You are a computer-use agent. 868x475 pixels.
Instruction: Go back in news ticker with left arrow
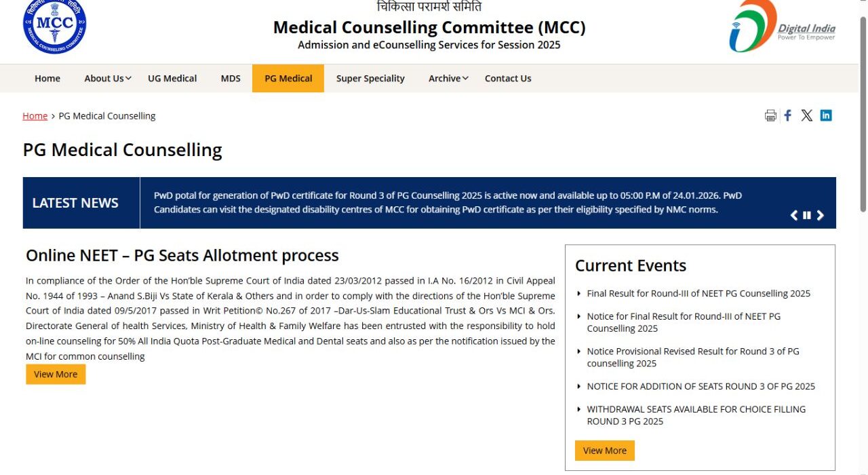pyautogui.click(x=793, y=215)
